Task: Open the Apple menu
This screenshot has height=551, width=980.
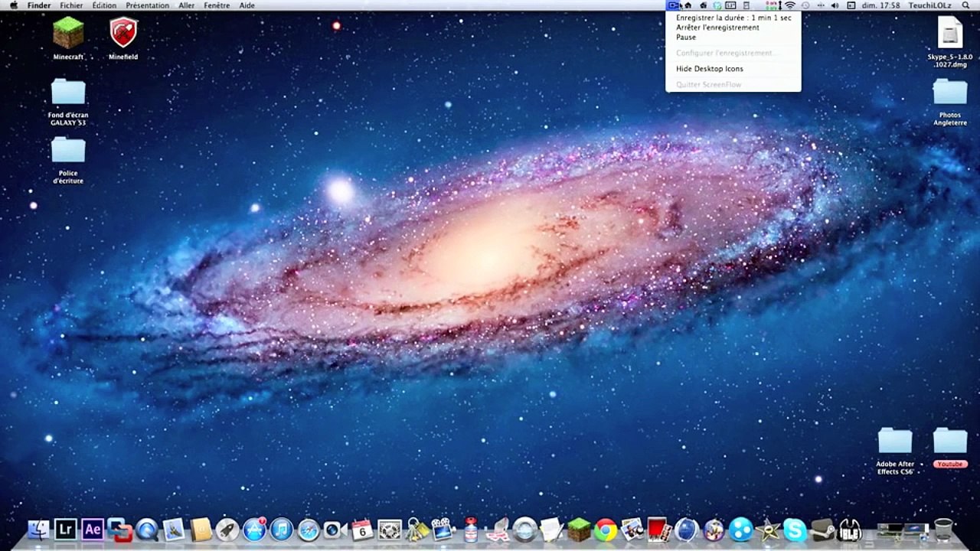Action: [13, 5]
